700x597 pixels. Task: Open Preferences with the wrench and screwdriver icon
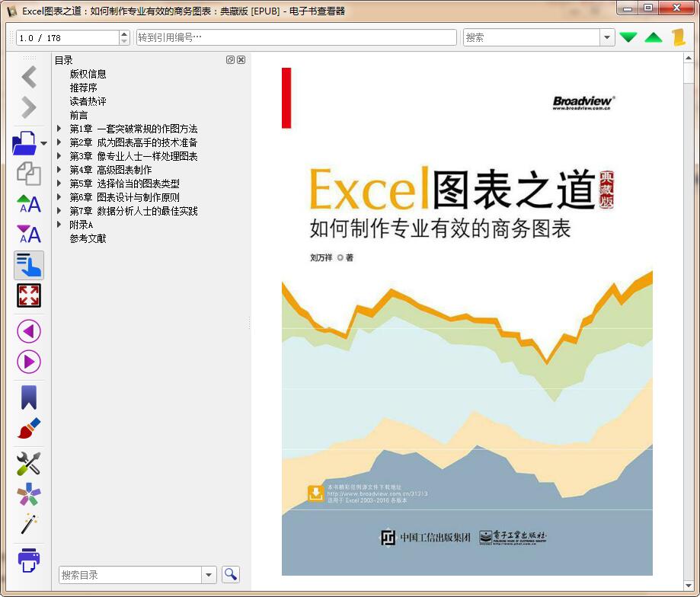point(29,463)
